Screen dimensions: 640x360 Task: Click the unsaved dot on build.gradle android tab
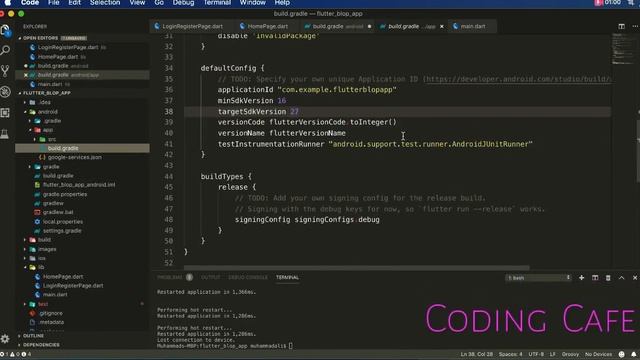[369, 27]
